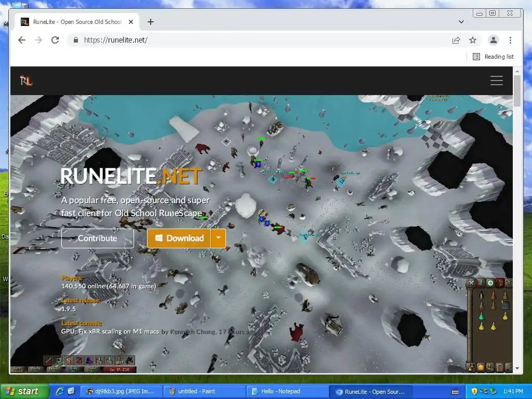Click the RuneLite logo in site header
This screenshot has width=532, height=399.
[26, 81]
